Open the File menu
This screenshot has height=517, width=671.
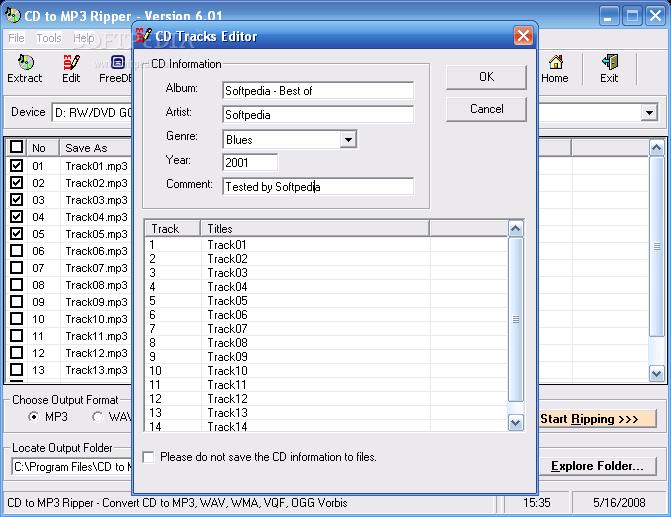pyautogui.click(x=16, y=38)
